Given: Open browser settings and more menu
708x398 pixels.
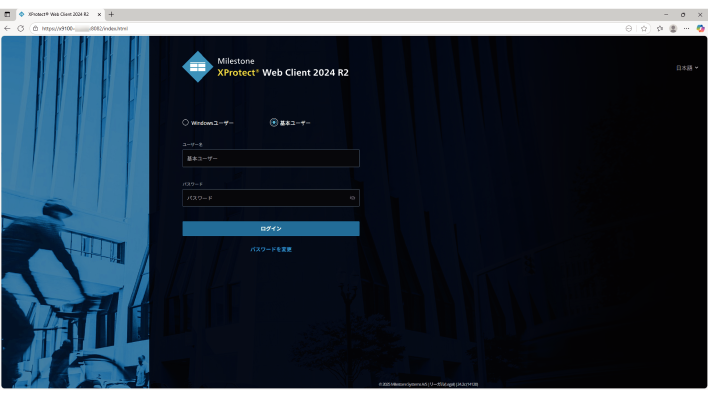Looking at the screenshot, I should pos(686,28).
